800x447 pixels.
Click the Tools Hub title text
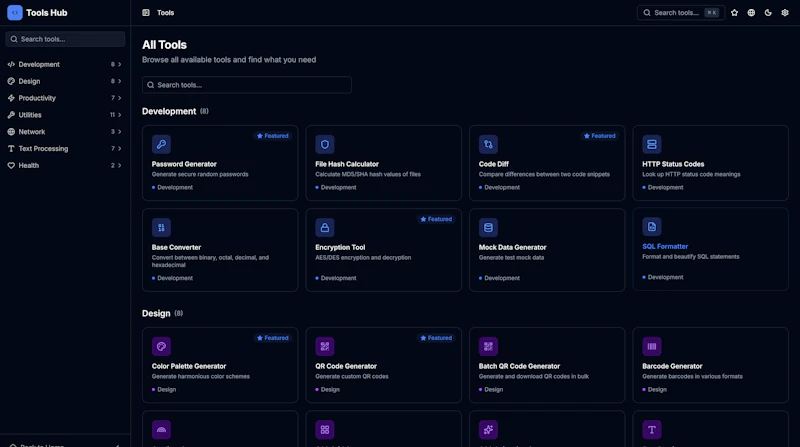pyautogui.click(x=46, y=13)
